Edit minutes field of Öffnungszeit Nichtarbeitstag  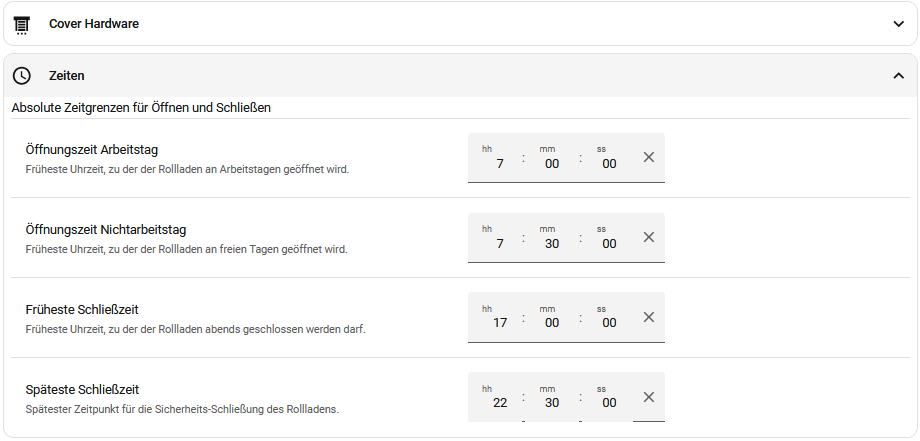tap(552, 238)
